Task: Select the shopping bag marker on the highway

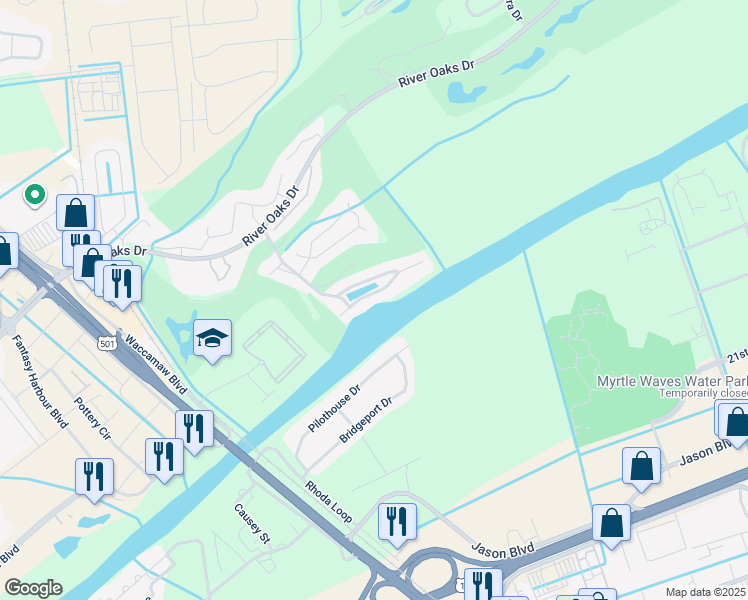Action: tap(612, 525)
